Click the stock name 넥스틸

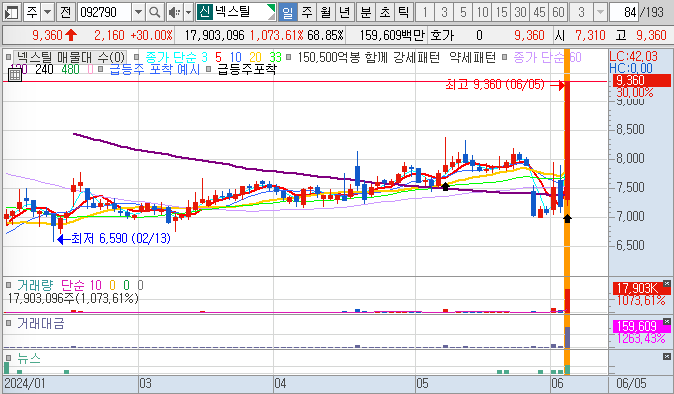232,12
